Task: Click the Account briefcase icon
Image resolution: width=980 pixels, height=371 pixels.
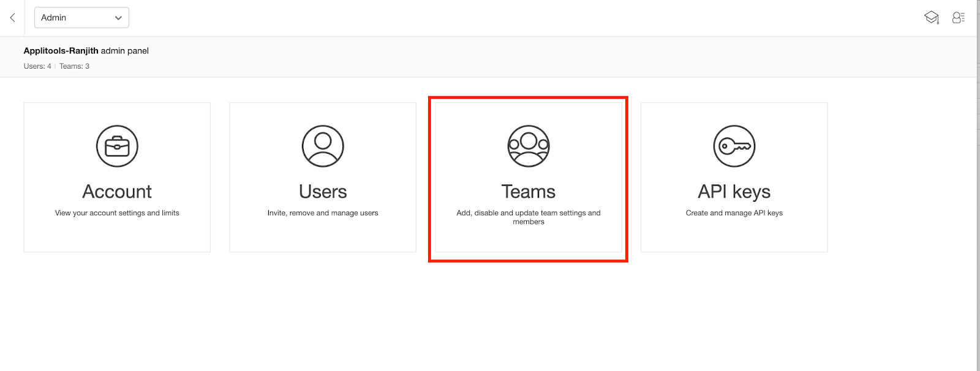Action: [x=117, y=147]
